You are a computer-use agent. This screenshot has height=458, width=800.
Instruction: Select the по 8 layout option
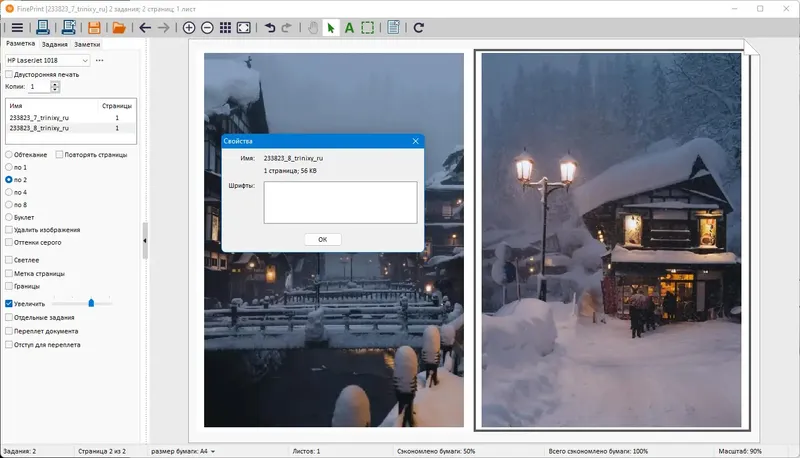click(x=9, y=205)
